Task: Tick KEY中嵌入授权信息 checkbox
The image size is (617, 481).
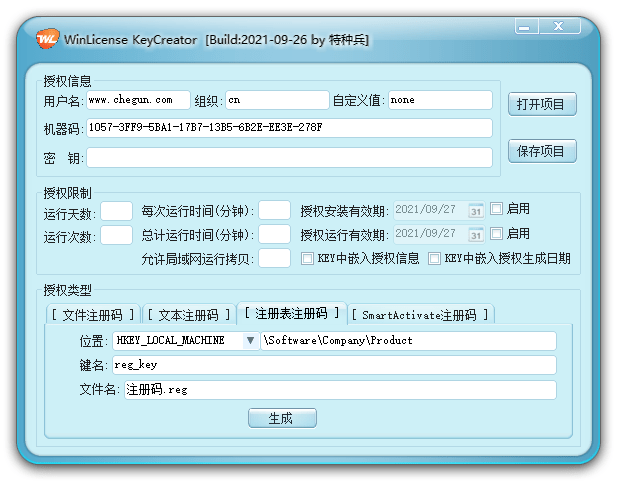Action: pyautogui.click(x=307, y=259)
